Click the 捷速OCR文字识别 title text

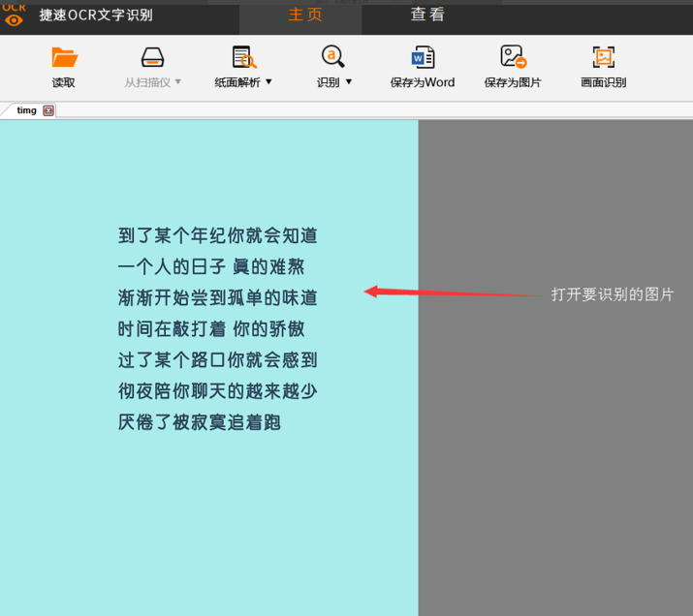tap(96, 15)
